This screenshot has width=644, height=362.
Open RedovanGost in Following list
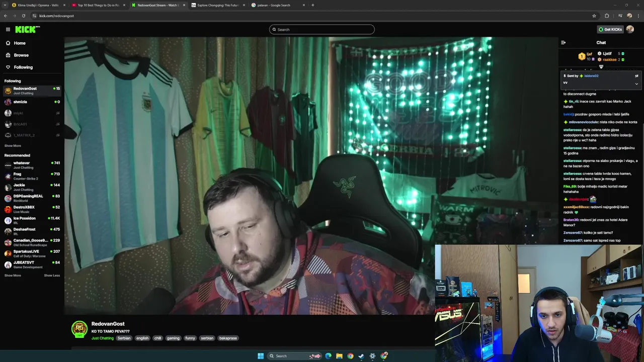tap(32, 90)
